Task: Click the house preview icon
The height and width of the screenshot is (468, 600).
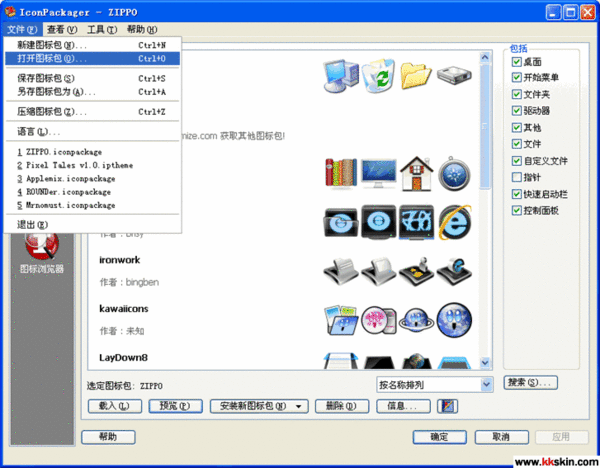Action: click(x=416, y=173)
